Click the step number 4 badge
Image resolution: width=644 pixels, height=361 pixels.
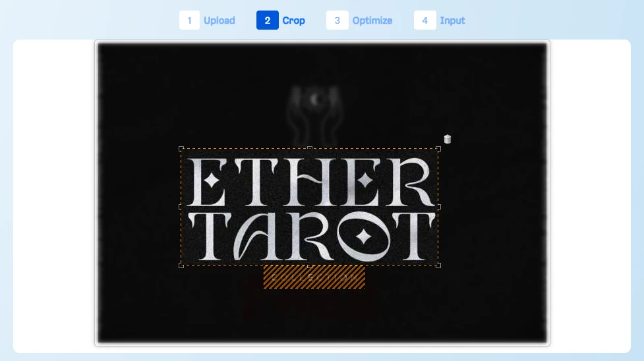click(424, 20)
